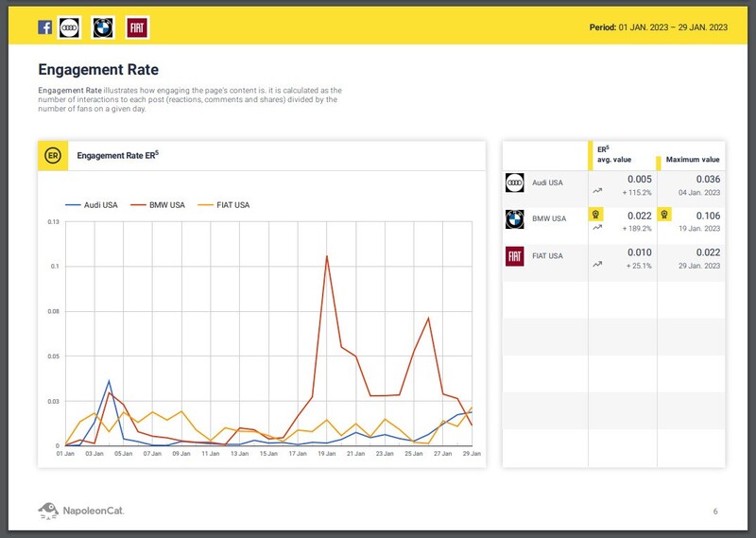Image resolution: width=756 pixels, height=538 pixels.
Task: Click the 0.13 y-axis label
Action: (54, 222)
